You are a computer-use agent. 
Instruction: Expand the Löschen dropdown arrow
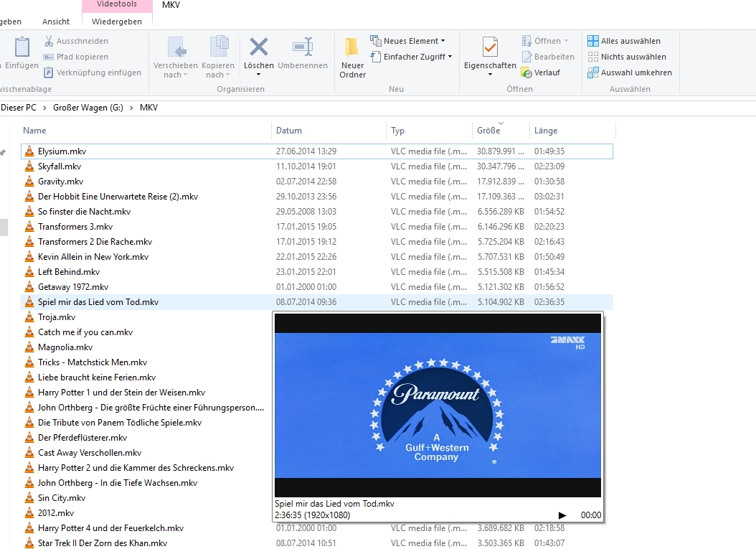tap(258, 75)
